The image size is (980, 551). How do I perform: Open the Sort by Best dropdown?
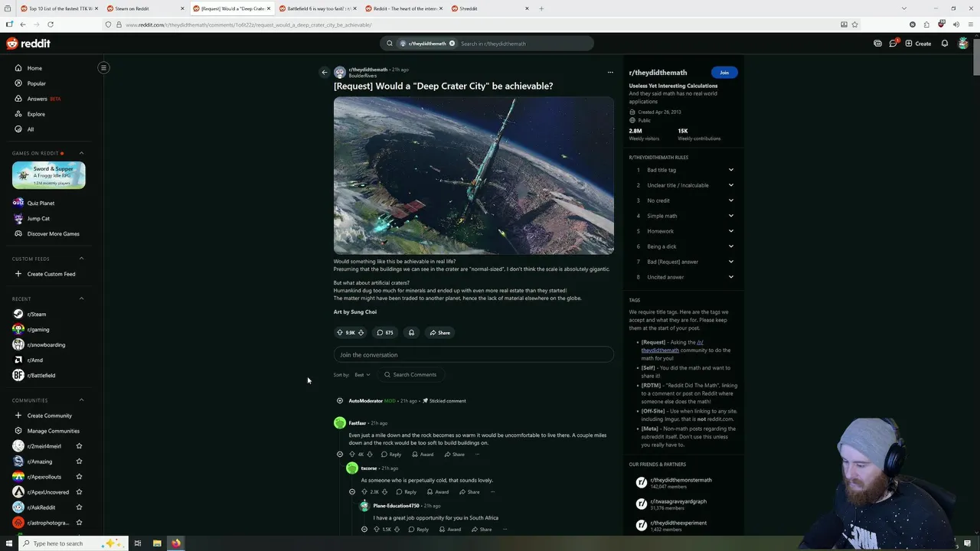[x=362, y=375]
